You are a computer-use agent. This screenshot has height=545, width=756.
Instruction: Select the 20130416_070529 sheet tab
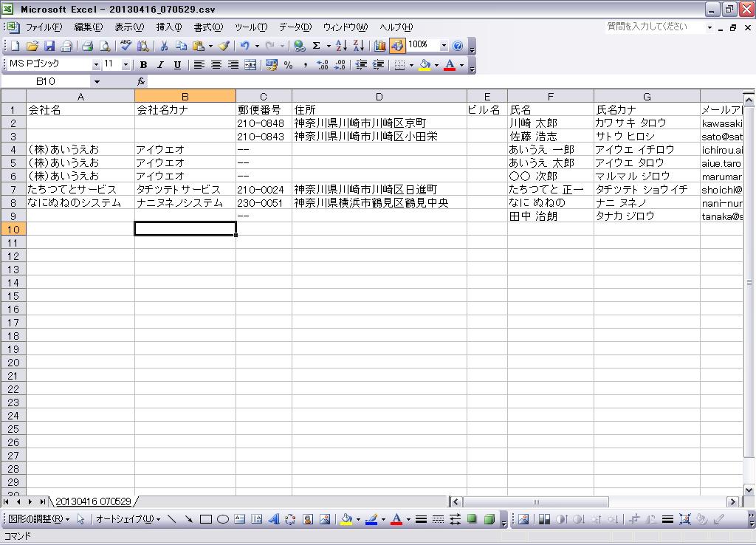[x=93, y=501]
